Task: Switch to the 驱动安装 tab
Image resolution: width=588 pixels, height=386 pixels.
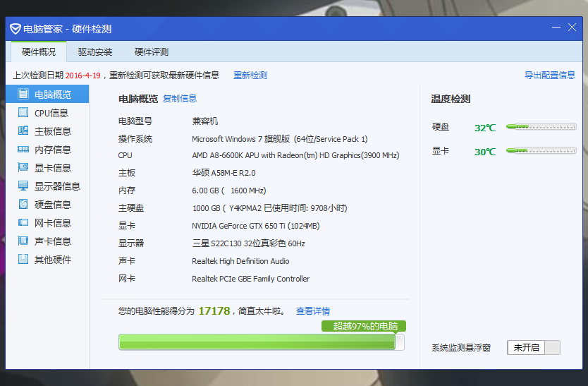Action: tap(95, 52)
